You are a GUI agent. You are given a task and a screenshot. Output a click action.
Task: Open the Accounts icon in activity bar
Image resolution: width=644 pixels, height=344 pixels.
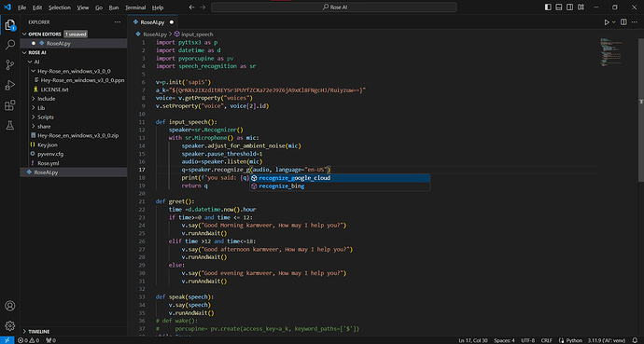click(10, 306)
